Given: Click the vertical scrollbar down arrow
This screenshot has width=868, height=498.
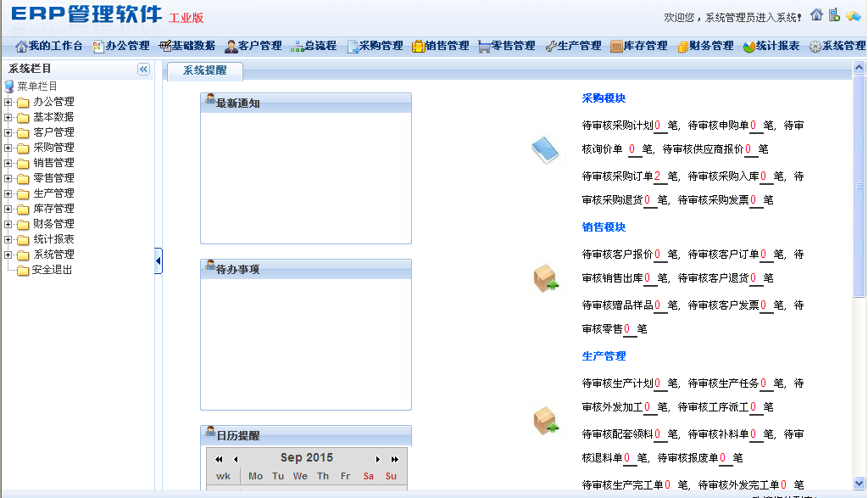Looking at the screenshot, I should (859, 483).
